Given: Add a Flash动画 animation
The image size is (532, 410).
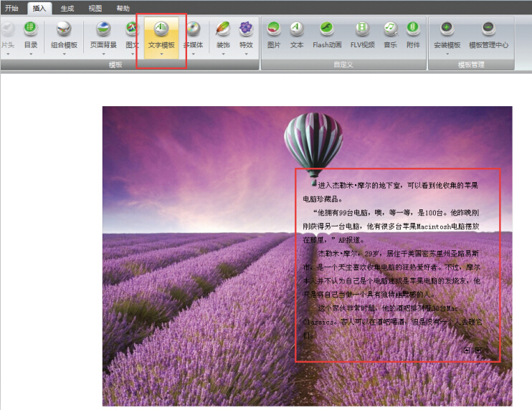Looking at the screenshot, I should (327, 29).
